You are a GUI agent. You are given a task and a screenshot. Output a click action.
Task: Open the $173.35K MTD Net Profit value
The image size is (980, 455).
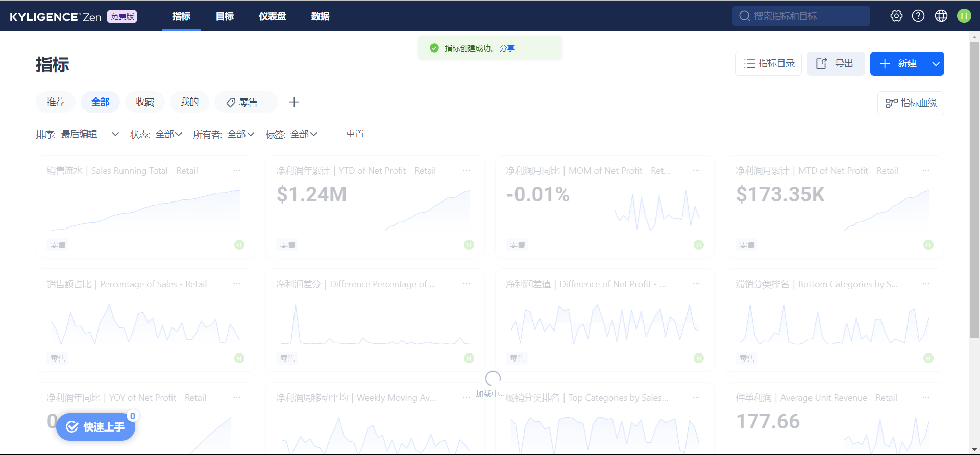[780, 194]
